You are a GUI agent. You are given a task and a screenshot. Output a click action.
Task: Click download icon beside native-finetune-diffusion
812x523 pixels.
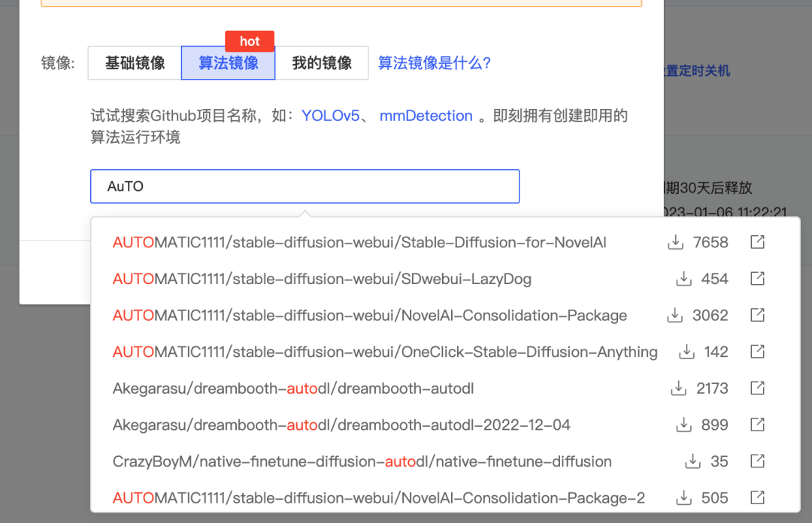[x=692, y=461]
